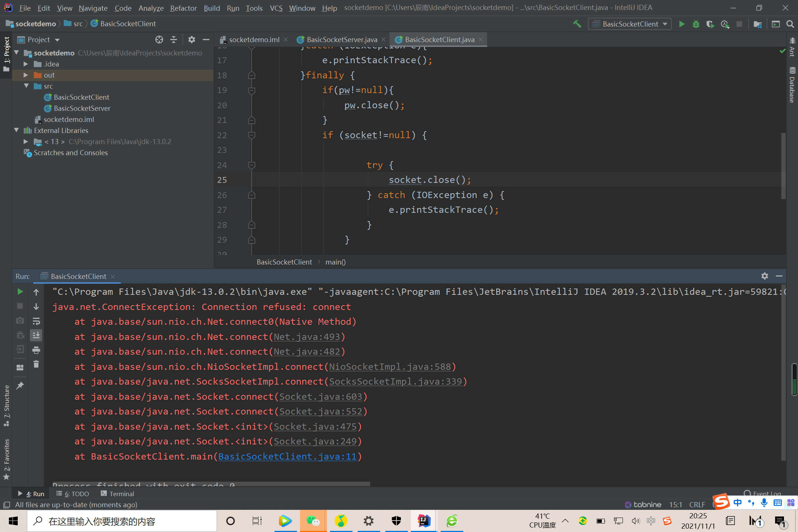Collapse the socketdemo project root
Image resolution: width=798 pixels, height=532 pixels.
tap(17, 53)
